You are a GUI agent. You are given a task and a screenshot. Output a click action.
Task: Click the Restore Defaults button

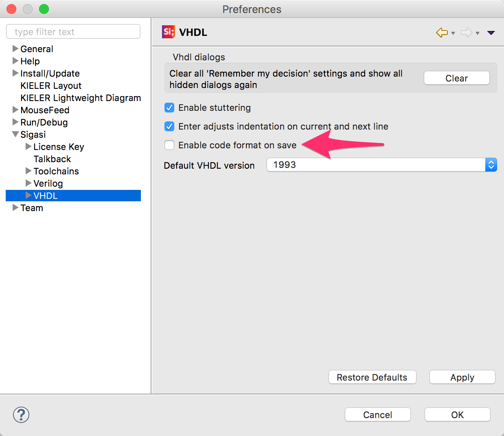click(373, 377)
